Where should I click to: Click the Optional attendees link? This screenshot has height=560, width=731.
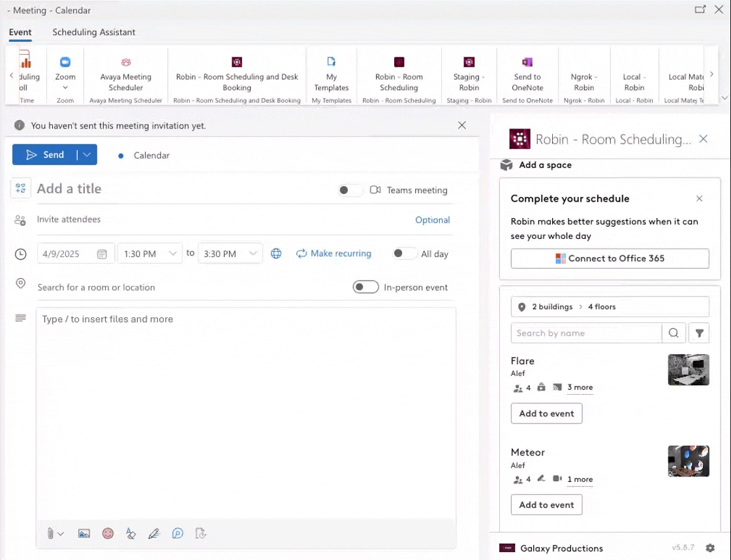[432, 219]
